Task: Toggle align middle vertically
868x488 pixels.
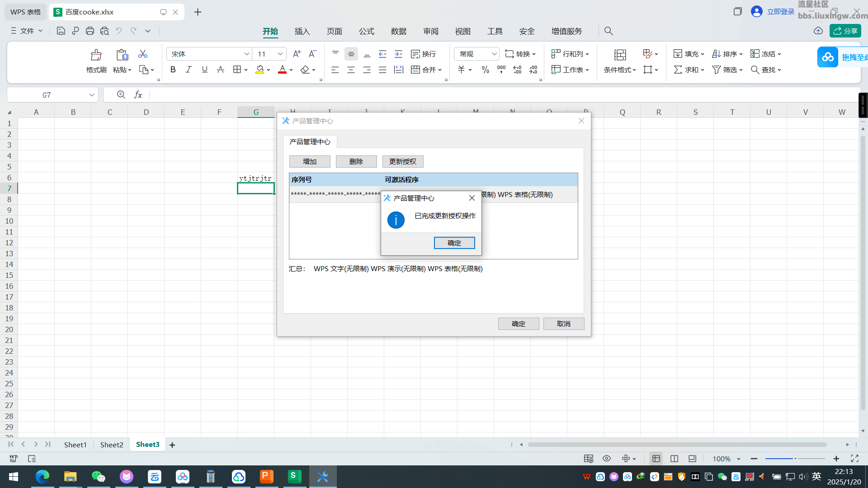Action: coord(351,54)
